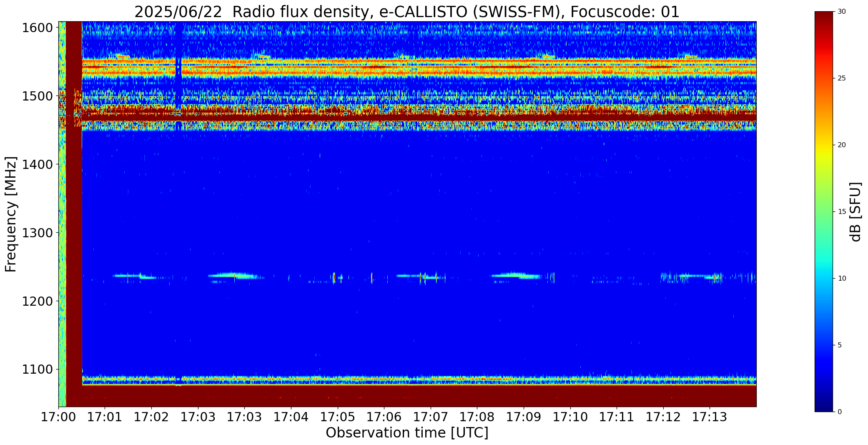The width and height of the screenshot is (868, 445).
Task: Click the 17:12 time tick label
Action: (x=663, y=417)
